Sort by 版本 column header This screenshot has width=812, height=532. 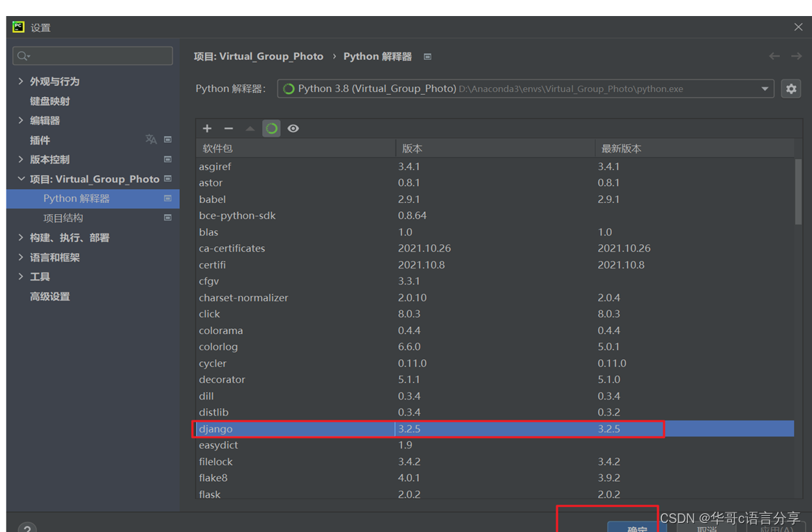coord(495,148)
